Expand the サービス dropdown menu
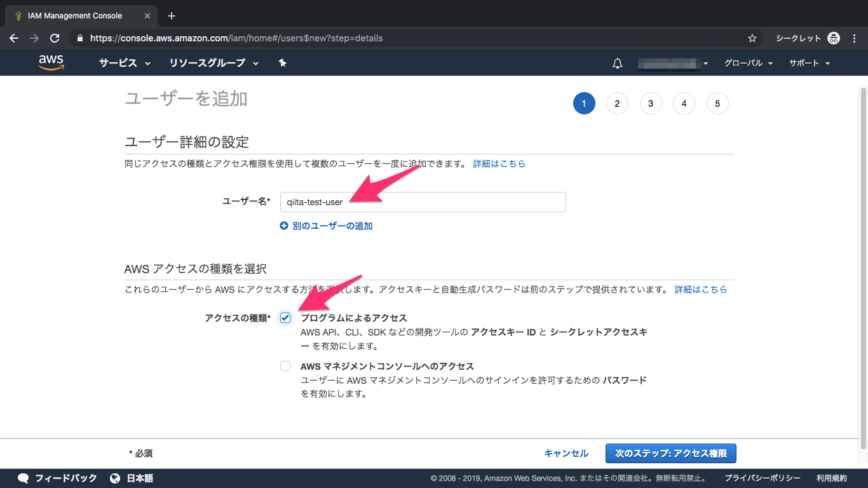The image size is (868, 488). pos(125,63)
